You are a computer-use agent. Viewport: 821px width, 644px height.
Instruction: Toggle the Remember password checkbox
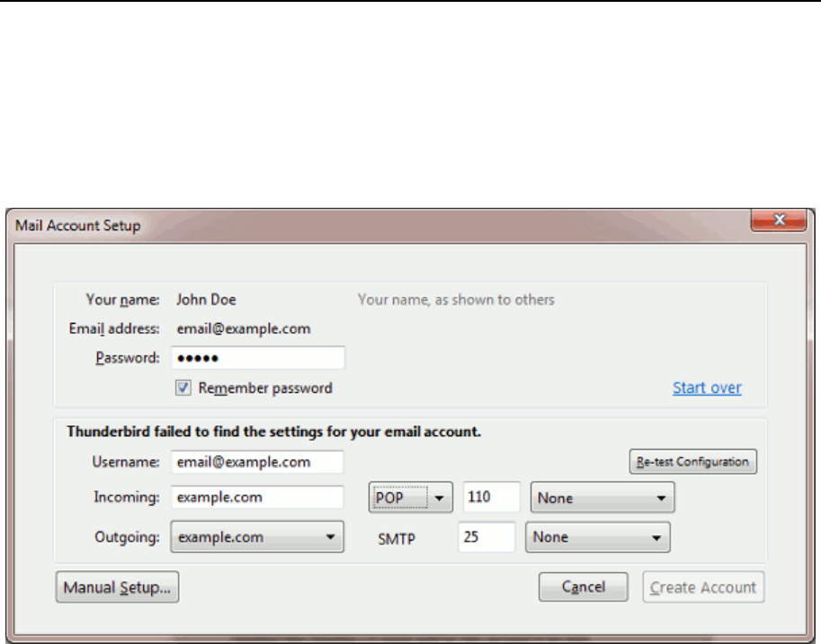click(183, 388)
